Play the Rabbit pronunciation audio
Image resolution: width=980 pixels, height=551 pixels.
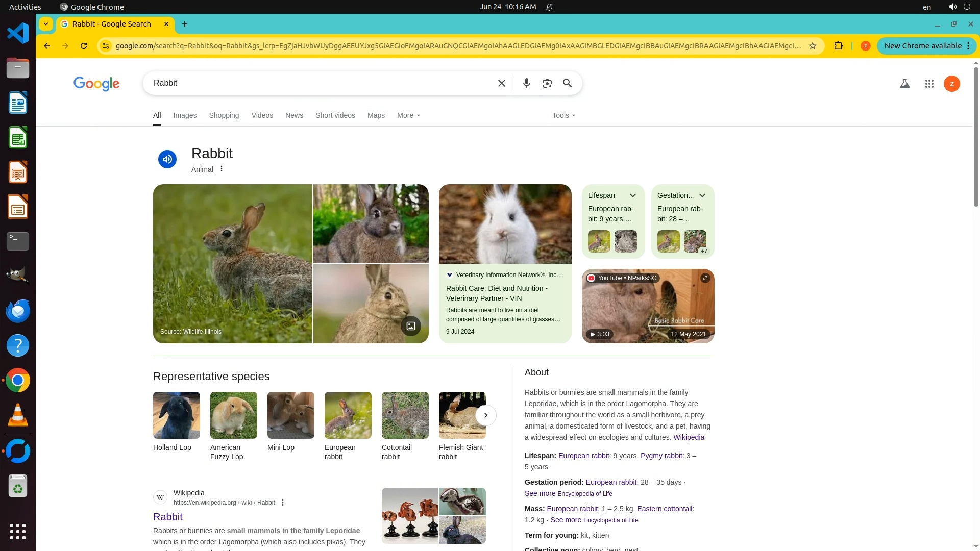(167, 159)
